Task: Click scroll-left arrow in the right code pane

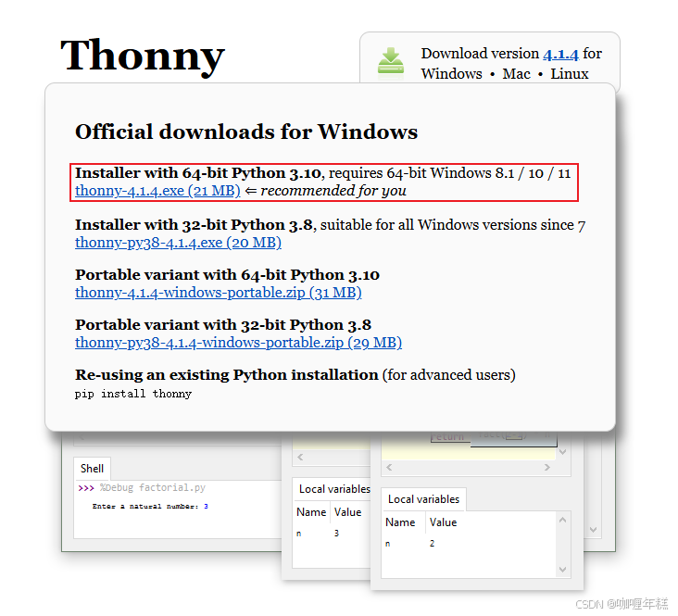Action: [x=389, y=467]
